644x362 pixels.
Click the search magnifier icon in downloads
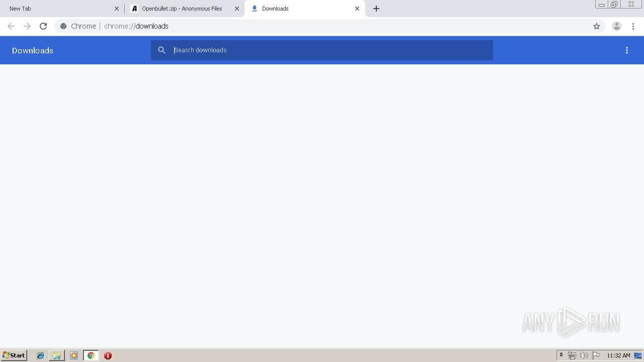tap(162, 50)
